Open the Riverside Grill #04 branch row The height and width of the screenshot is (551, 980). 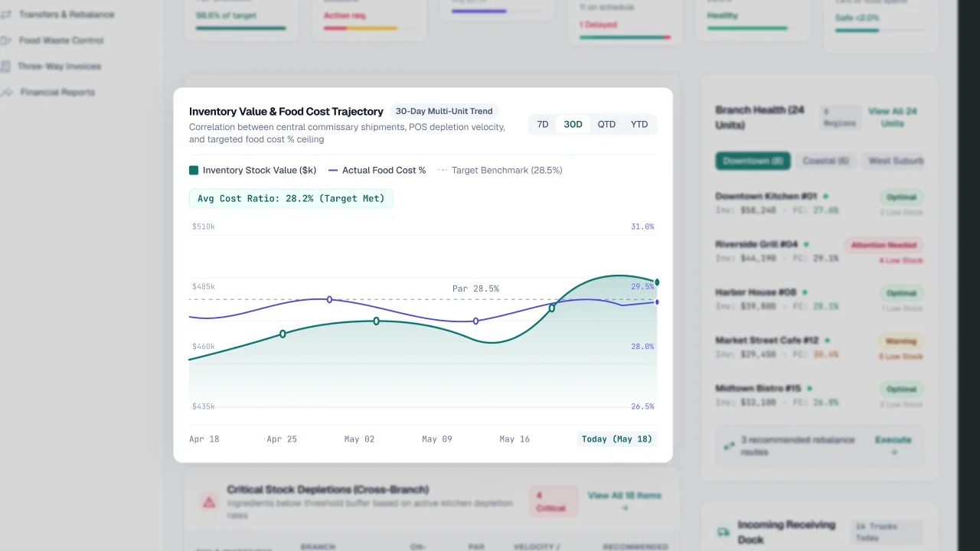coord(820,251)
